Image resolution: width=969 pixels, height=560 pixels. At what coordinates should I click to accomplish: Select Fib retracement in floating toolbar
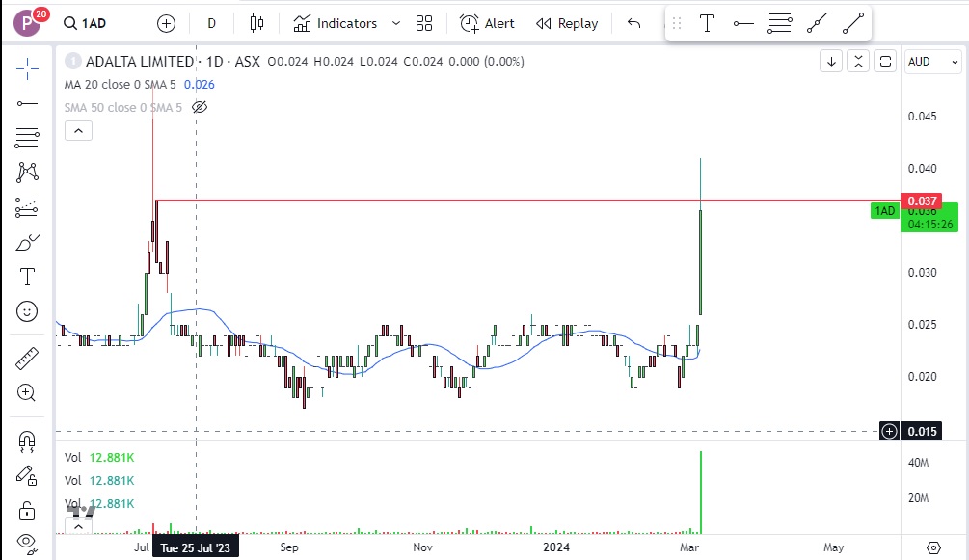coord(780,23)
